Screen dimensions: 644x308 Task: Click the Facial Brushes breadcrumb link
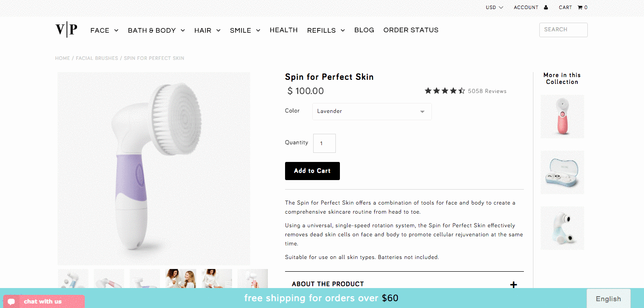(97, 58)
